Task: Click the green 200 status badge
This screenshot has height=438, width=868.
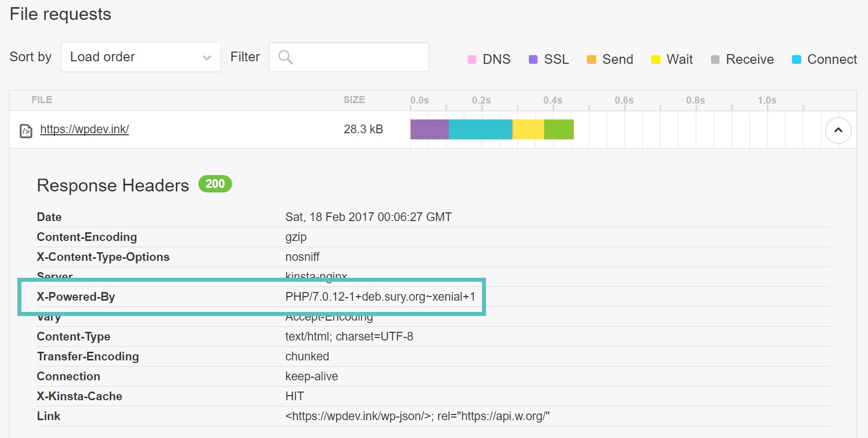Action: coord(215,184)
